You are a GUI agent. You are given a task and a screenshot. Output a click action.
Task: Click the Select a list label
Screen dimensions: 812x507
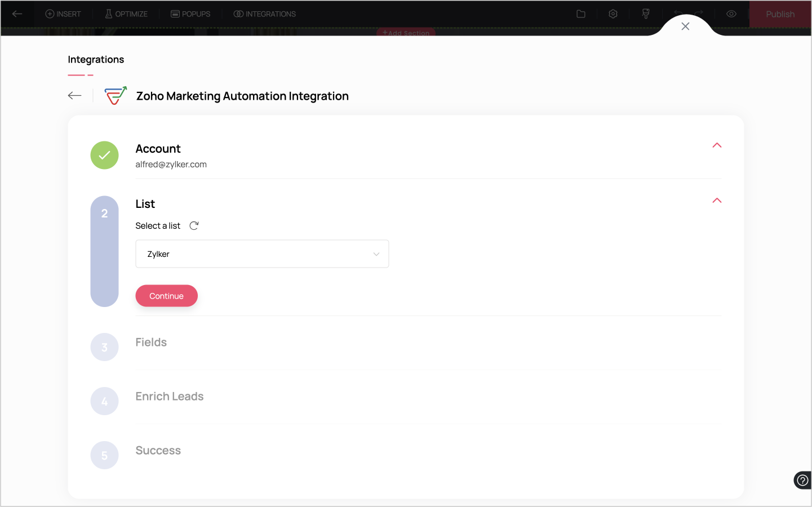point(158,226)
